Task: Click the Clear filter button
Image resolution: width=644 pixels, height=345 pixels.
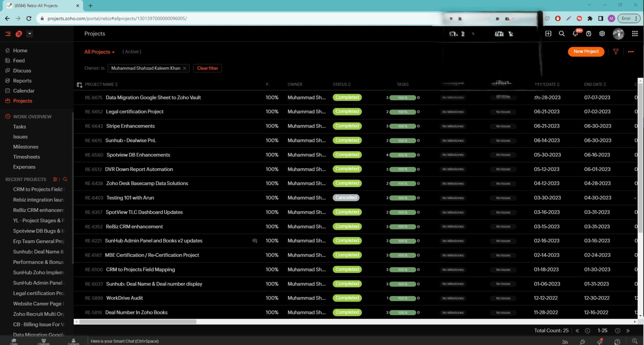Action: point(208,68)
